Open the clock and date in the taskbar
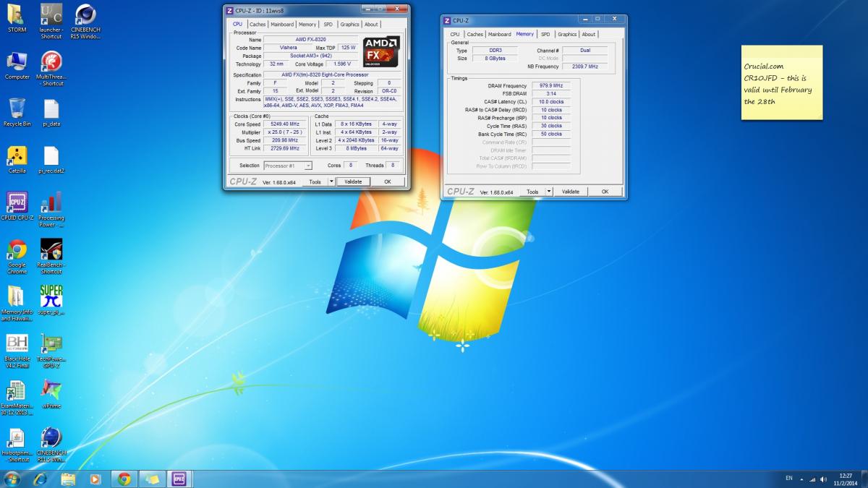Viewport: 868px width, 488px height. pyautogui.click(x=846, y=479)
